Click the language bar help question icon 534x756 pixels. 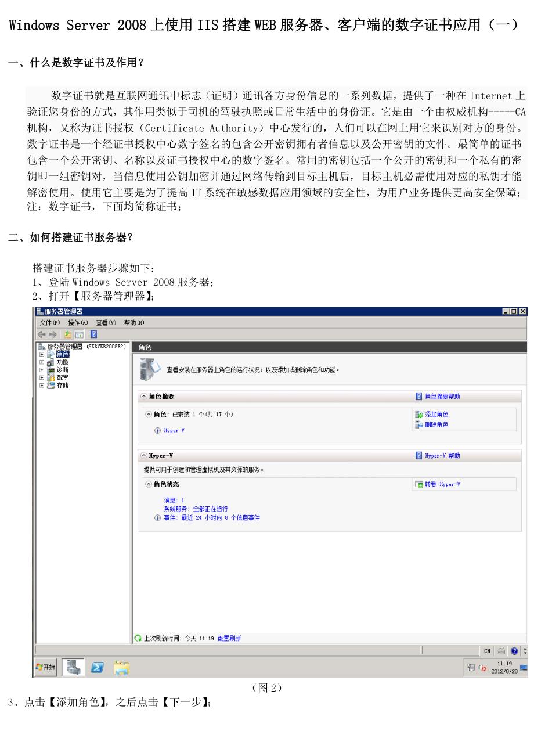tap(514, 651)
